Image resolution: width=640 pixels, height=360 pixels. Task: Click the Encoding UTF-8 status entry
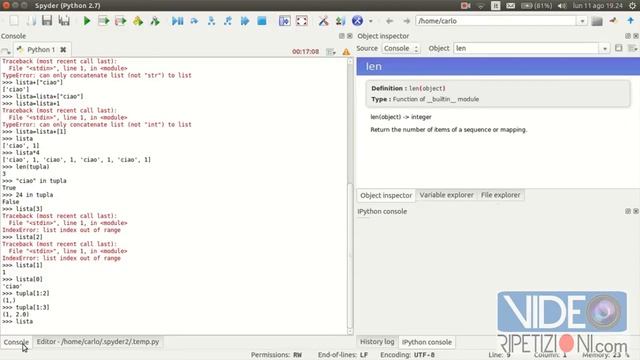pos(407,355)
